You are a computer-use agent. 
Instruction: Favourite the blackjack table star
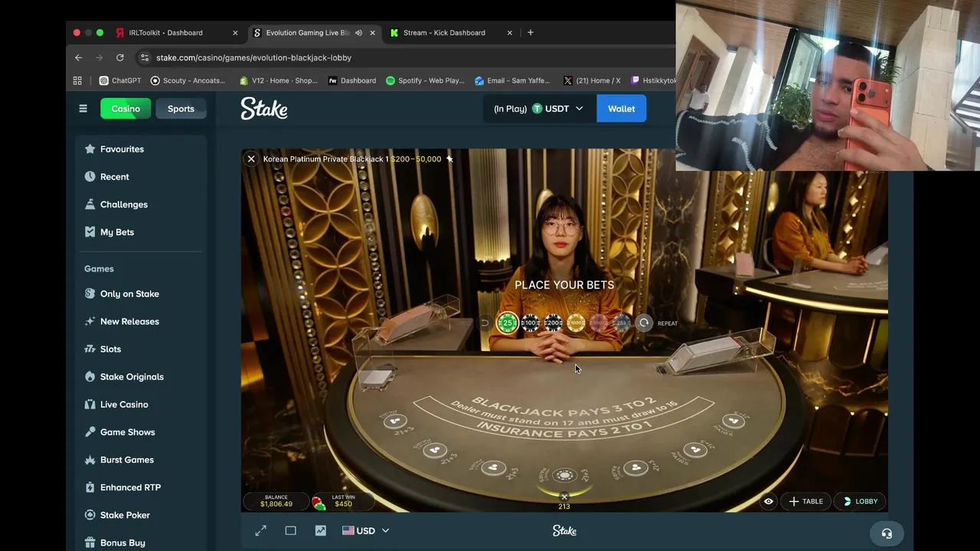point(449,159)
